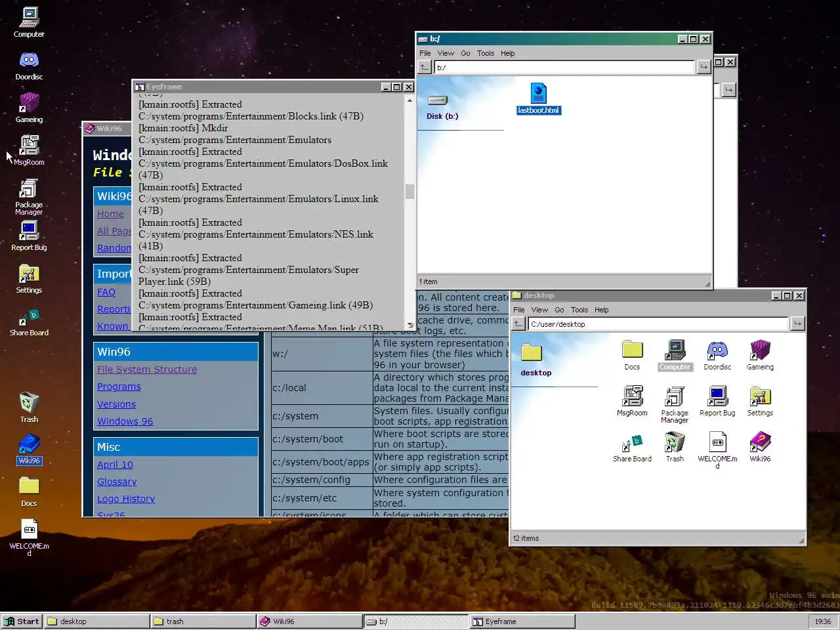This screenshot has width=840, height=630.
Task: Click the up-folder button in b:/ window
Action: [425, 67]
